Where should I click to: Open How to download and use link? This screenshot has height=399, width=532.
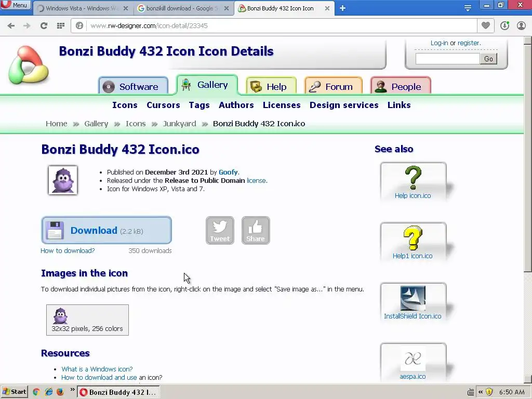click(x=99, y=378)
